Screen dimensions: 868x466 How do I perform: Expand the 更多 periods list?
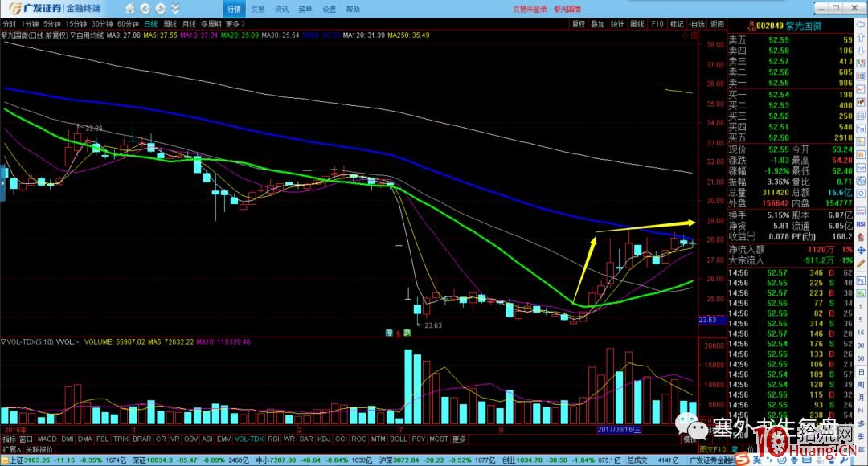(x=235, y=24)
